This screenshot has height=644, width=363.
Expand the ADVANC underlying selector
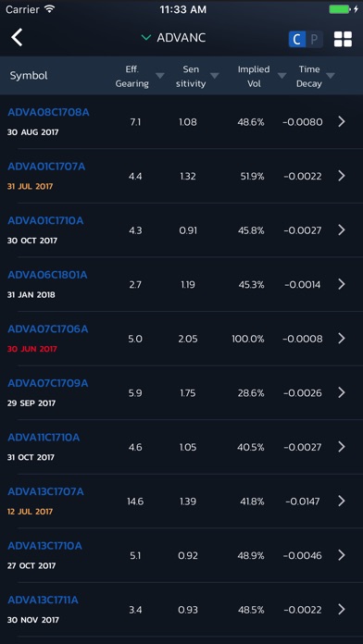173,38
